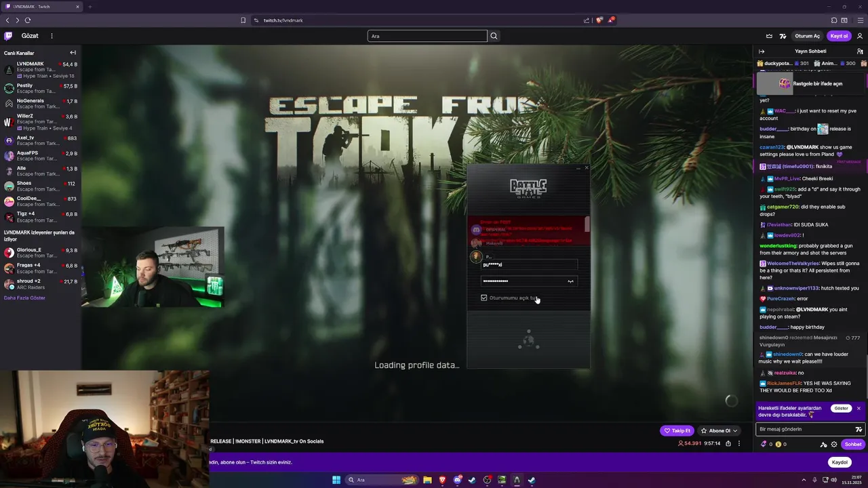Open the Glorious_E recommended channel
The height and width of the screenshot is (488, 868).
coord(41,253)
